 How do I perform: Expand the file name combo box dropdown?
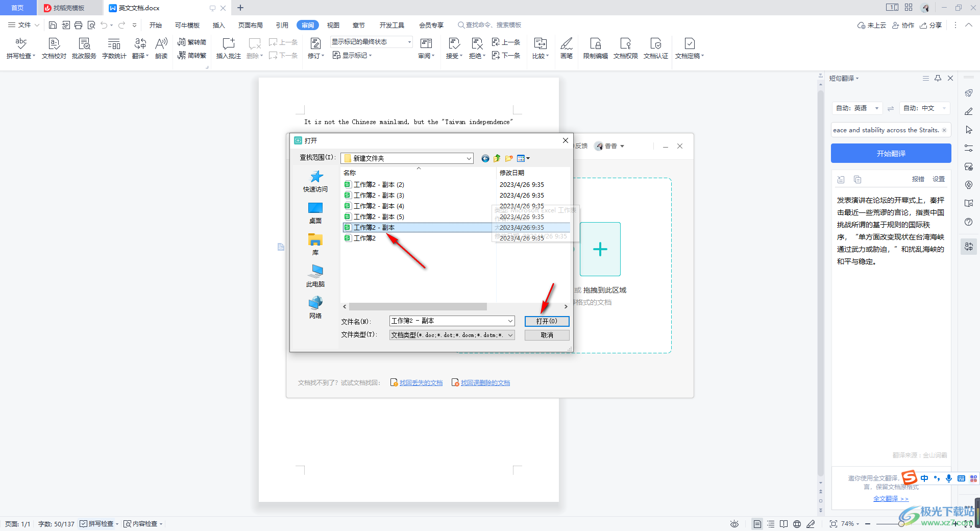510,321
